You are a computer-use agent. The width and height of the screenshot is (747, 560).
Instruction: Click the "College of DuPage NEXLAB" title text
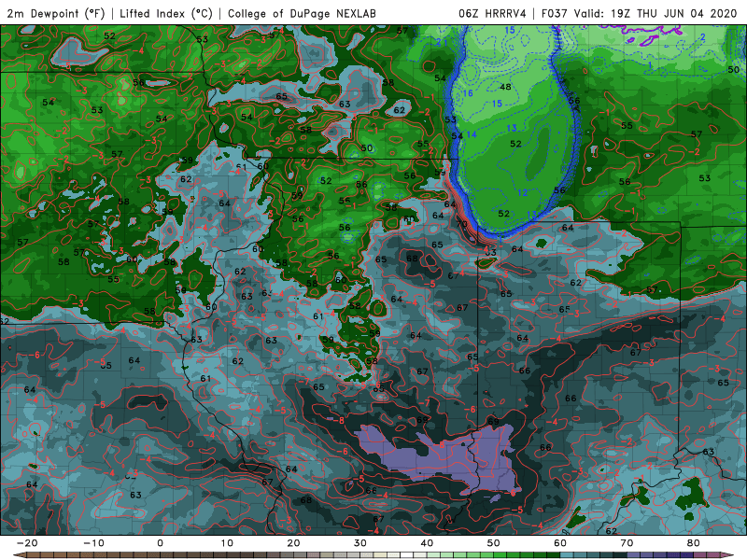point(302,13)
